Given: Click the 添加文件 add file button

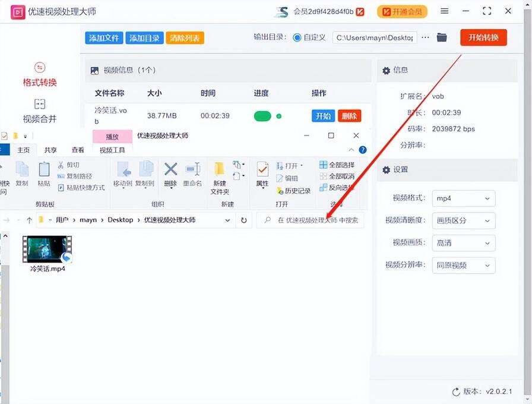Looking at the screenshot, I should click(104, 38).
